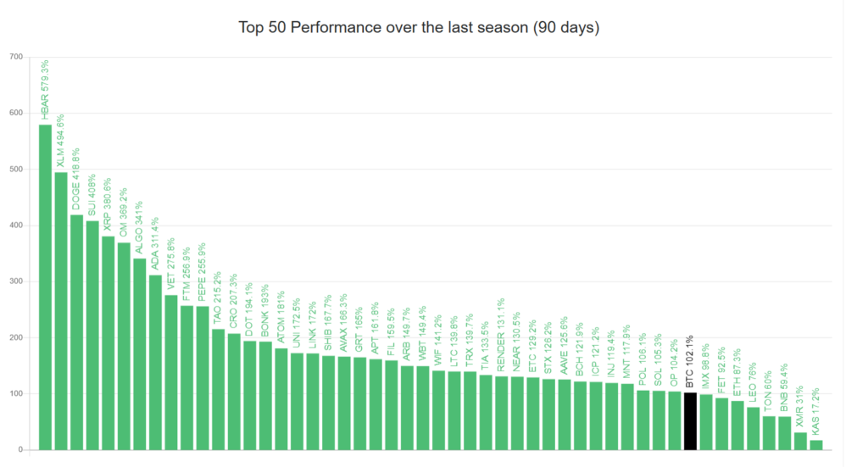Select the LEO 76% bar
Screen dimensions: 868x473
coord(753,428)
